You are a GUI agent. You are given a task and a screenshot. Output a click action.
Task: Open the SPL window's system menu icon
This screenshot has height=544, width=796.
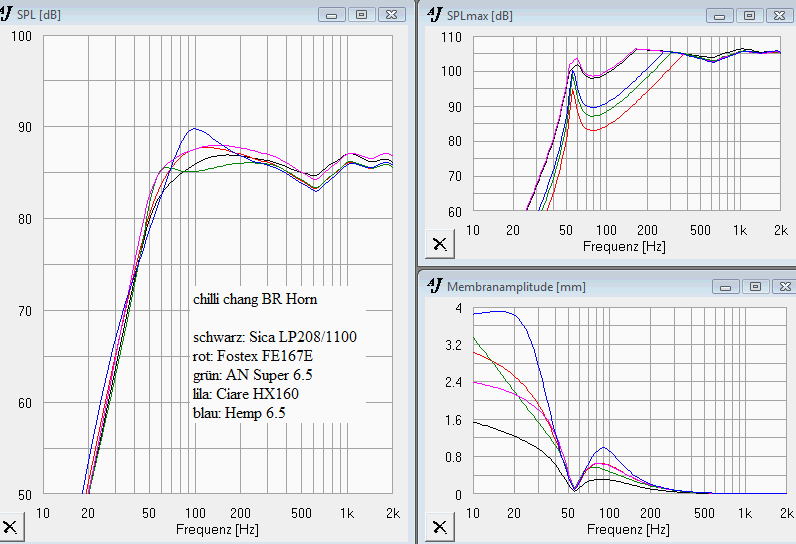click(8, 15)
